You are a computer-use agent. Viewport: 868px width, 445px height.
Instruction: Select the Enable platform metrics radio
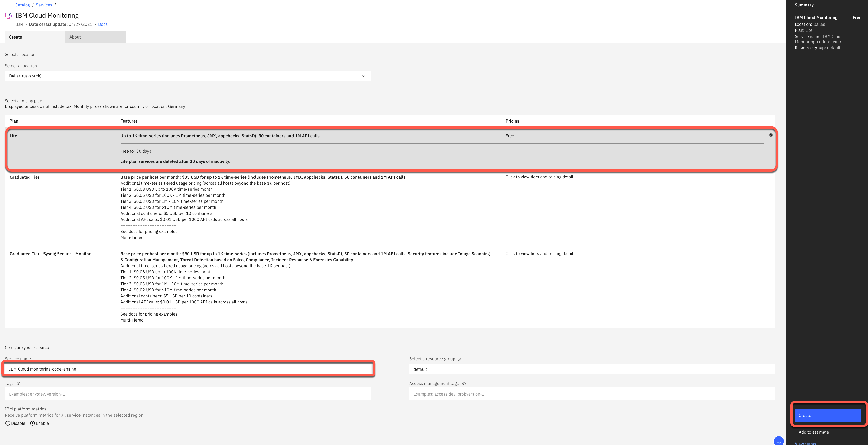pos(33,423)
